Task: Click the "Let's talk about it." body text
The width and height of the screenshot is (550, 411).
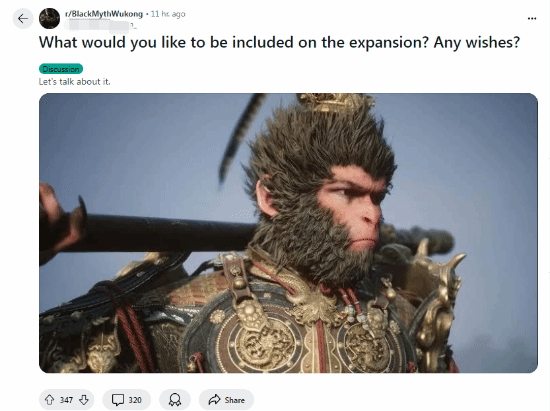Action: click(x=74, y=82)
